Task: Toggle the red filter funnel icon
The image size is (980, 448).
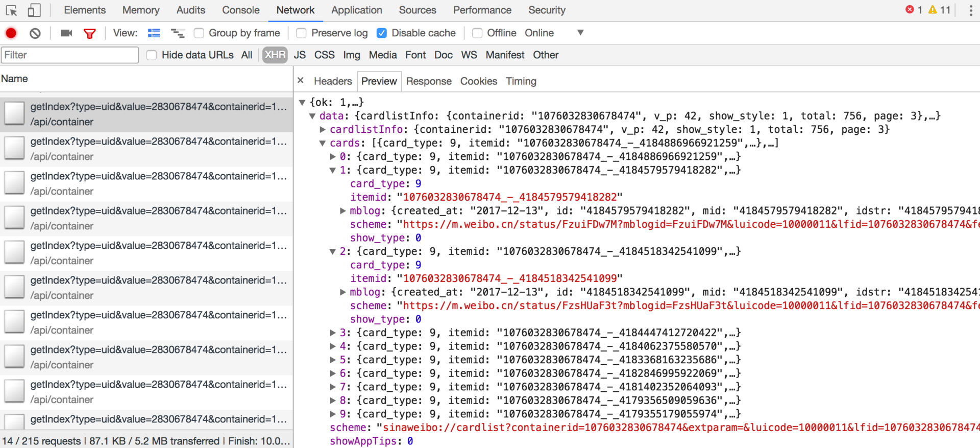Action: 90,34
